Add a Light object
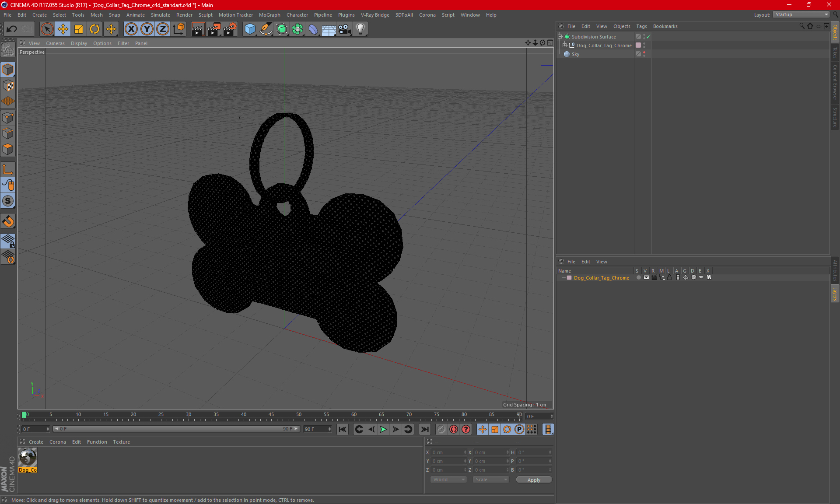Viewport: 840px width, 504px height. (x=360, y=29)
